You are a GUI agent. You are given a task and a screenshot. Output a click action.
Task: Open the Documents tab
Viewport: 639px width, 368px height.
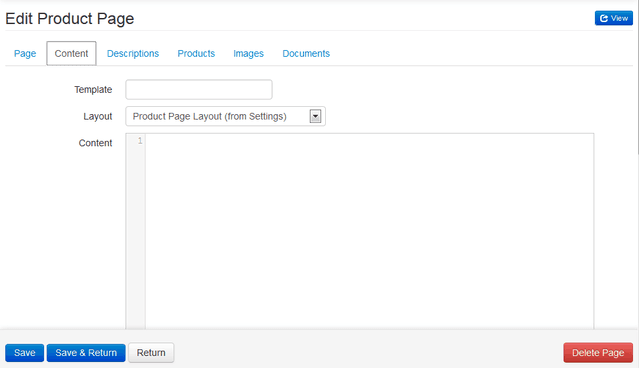pyautogui.click(x=306, y=53)
